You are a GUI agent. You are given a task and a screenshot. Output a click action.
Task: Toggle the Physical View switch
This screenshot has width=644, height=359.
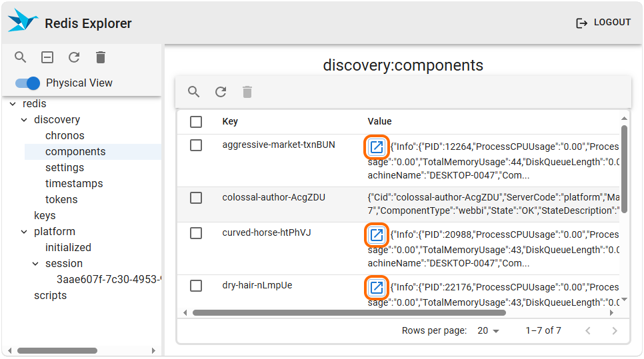(x=29, y=83)
